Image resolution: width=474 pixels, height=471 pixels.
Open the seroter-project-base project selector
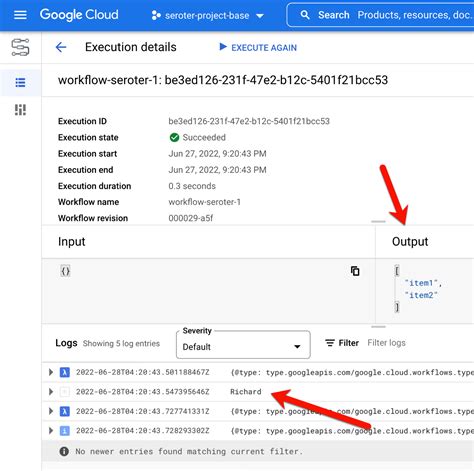207,15
